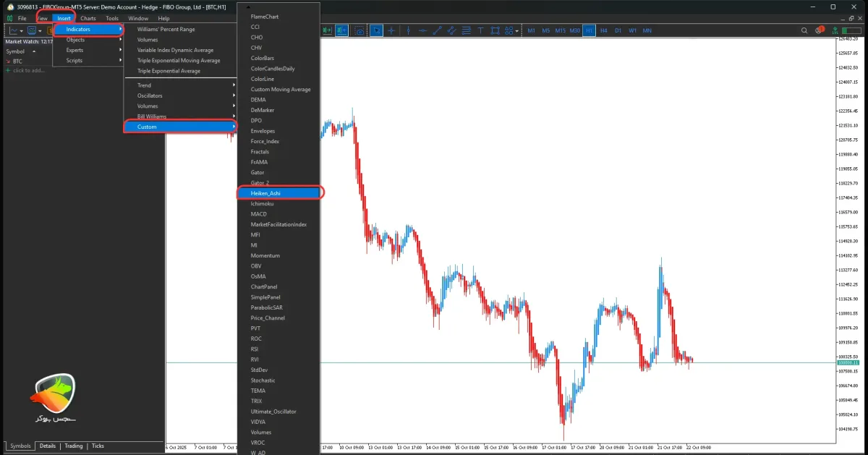Open the Custom indicators submenu
This screenshot has height=455, width=868.
181,127
